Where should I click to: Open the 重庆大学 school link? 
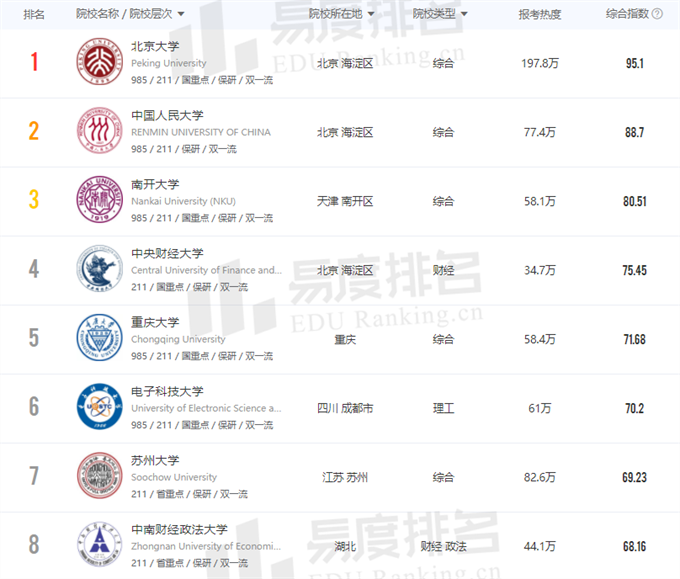coord(155,322)
